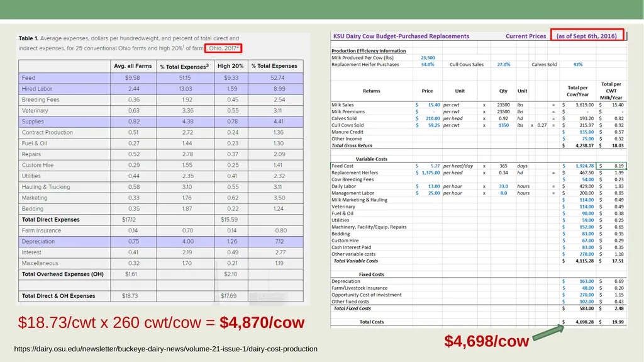Select the 4,238.17 gross return value

click(584, 145)
